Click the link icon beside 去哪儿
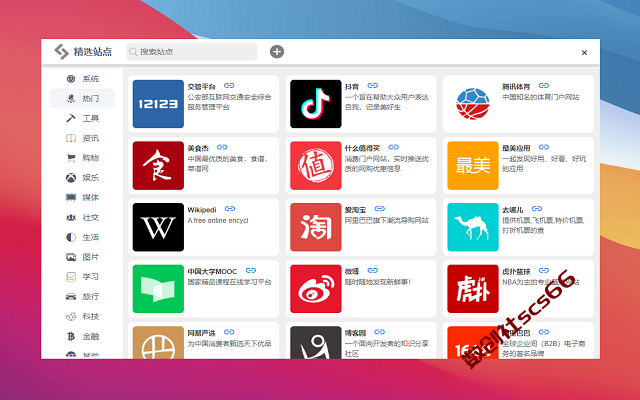Screen dimensions: 640x400 (537, 209)
